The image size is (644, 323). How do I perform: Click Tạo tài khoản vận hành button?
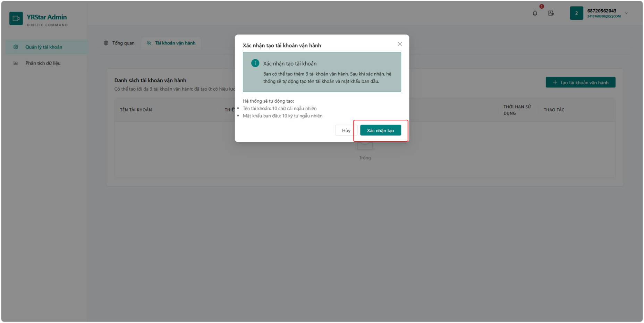(581, 82)
